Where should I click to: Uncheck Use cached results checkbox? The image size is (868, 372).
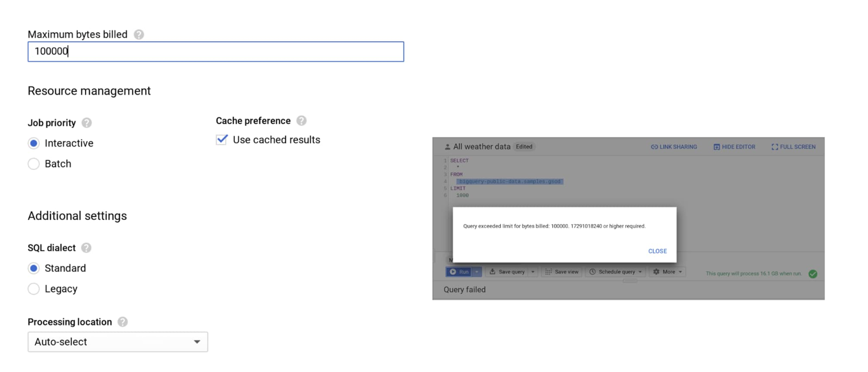click(x=222, y=140)
